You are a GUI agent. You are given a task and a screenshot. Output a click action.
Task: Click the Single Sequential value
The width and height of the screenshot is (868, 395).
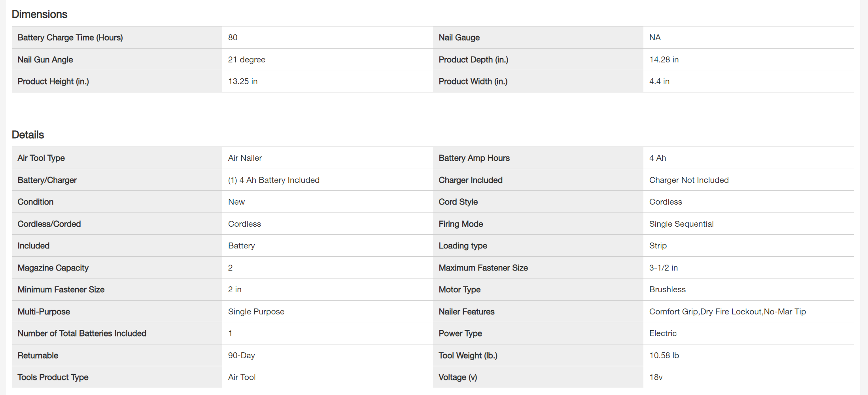681,224
